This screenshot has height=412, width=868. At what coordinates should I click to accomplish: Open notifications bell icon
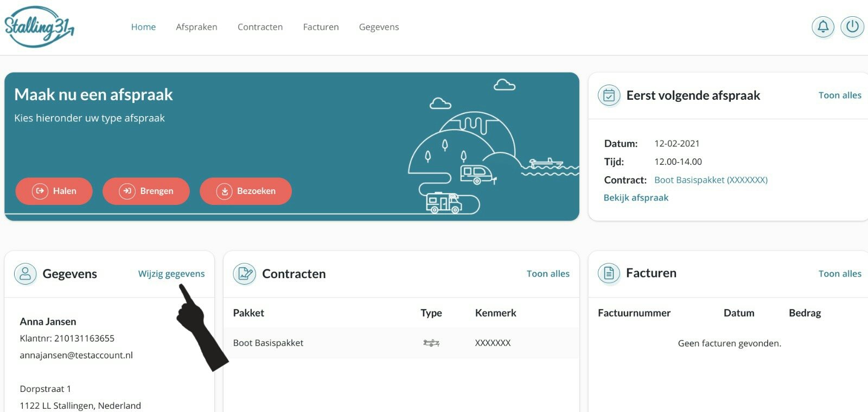pos(823,27)
